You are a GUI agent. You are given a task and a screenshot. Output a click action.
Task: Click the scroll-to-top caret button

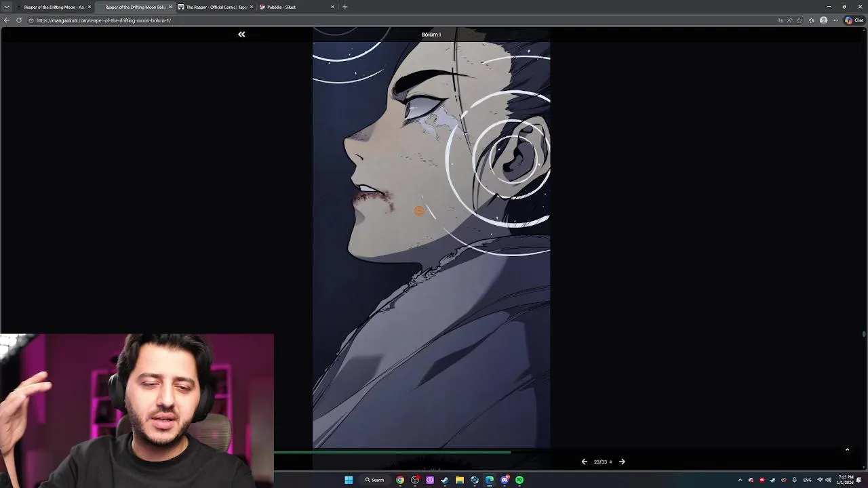point(847,449)
